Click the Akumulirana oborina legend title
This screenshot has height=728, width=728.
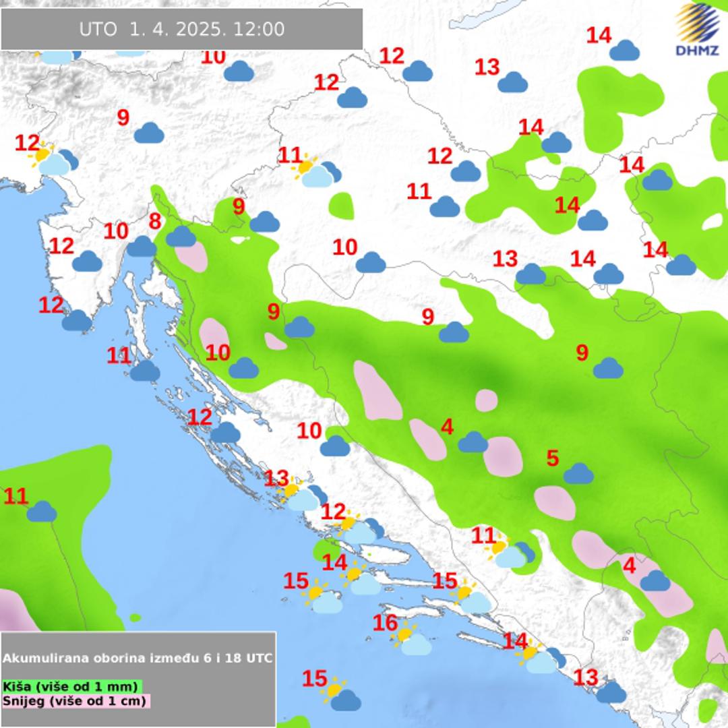point(138,658)
